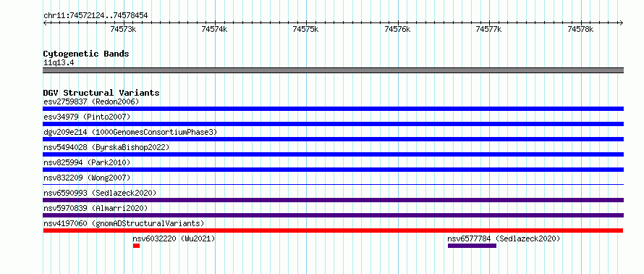Image resolution: width=644 pixels, height=274 pixels.
Task: Open the nsv6032220 (Wu2021) variant label
Action: [174, 238]
